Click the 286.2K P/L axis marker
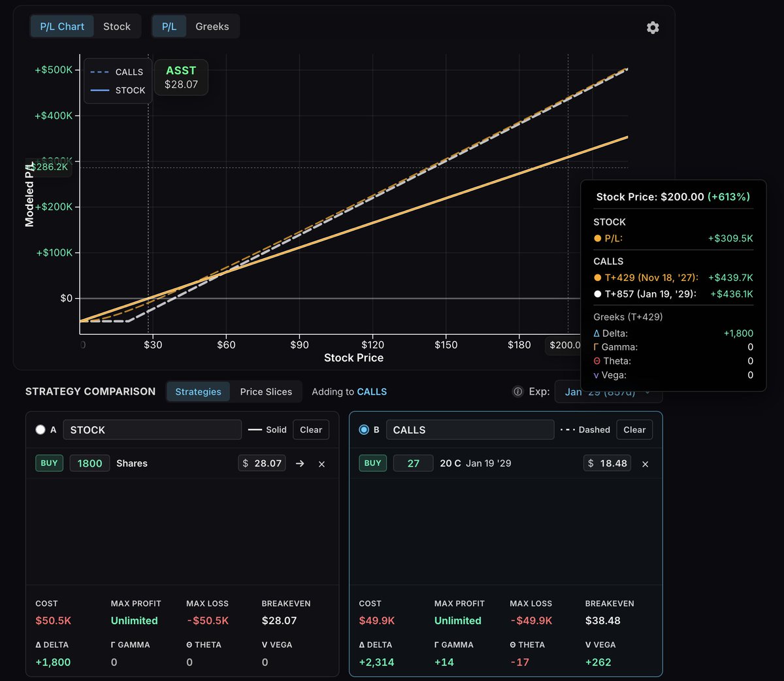The height and width of the screenshot is (681, 784). [x=50, y=167]
